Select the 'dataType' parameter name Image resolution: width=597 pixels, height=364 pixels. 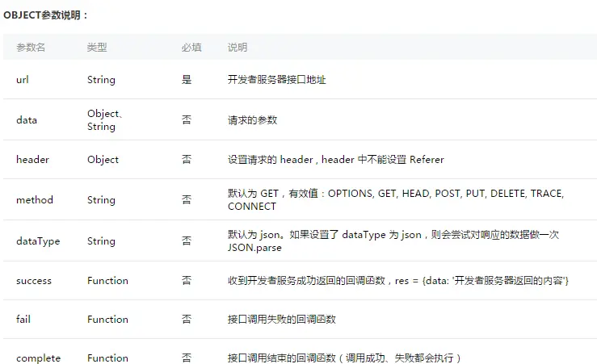tap(38, 241)
